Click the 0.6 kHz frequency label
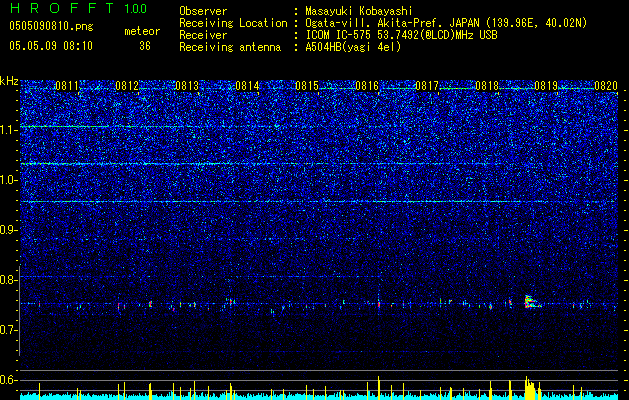The height and width of the screenshot is (400, 629). click(x=9, y=380)
